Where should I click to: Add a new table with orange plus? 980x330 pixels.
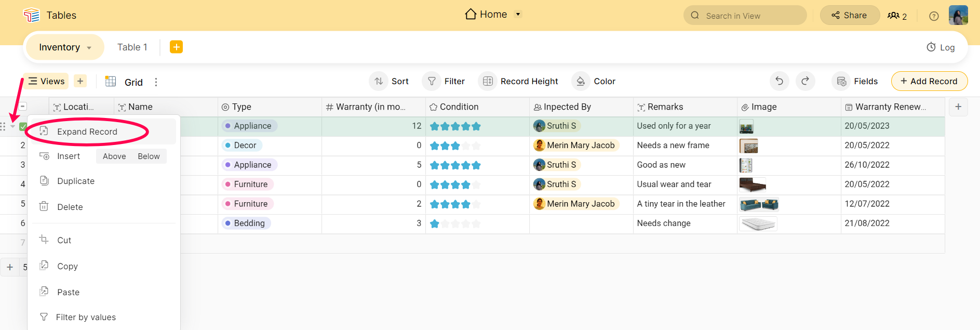[x=176, y=47]
